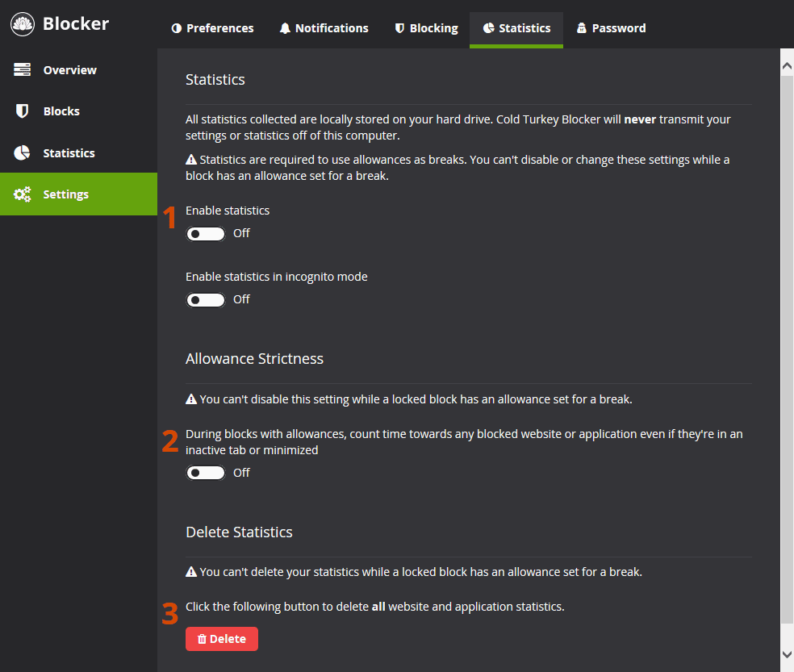Click the scrollbar up arrow
Viewport: 794px width, 672px height.
[787, 64]
